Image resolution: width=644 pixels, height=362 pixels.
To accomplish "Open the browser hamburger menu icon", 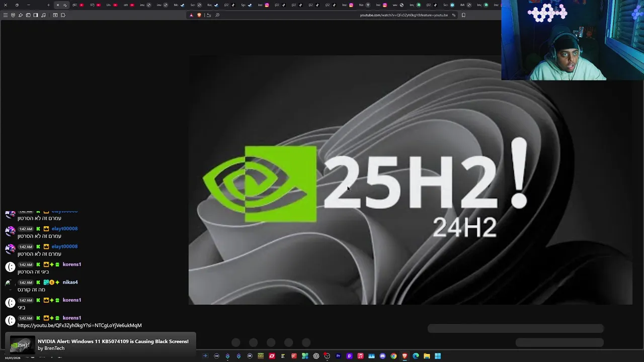I will tap(6, 15).
